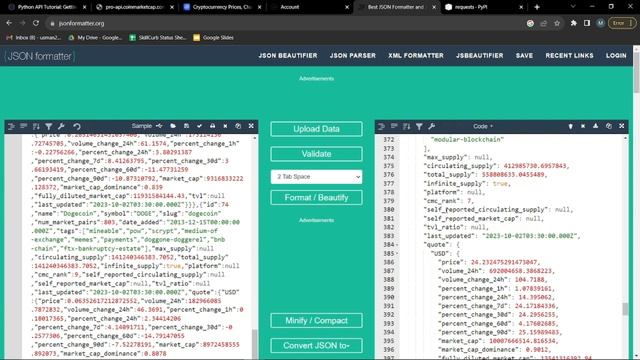Click the Sample label in left toolbar
640x360 pixels.
pyautogui.click(x=142, y=126)
